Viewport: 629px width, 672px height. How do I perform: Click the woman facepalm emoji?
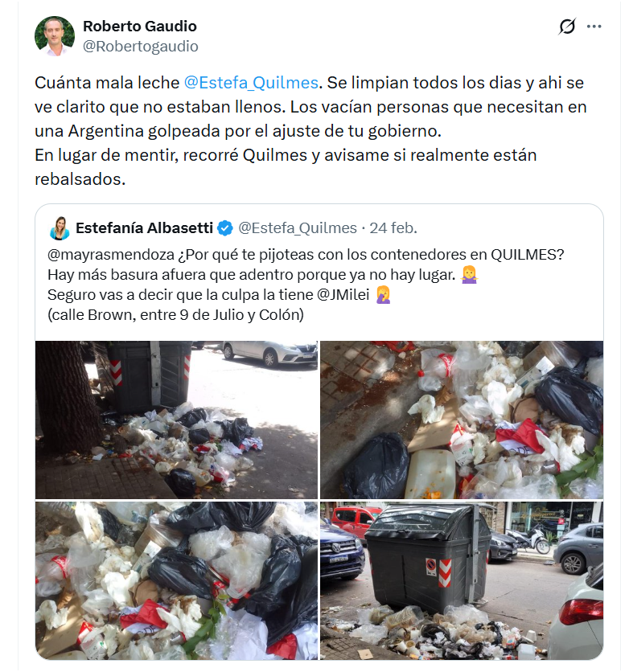pos(383,295)
